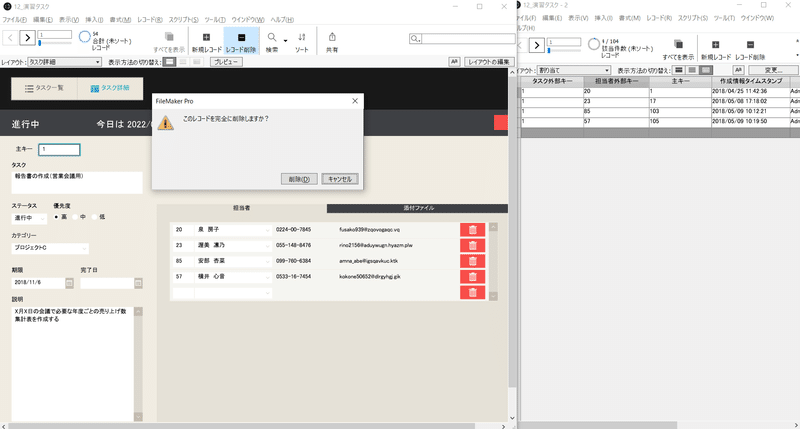The image size is (800, 429).
Task: Switch to form view in right window
Action: (x=679, y=70)
